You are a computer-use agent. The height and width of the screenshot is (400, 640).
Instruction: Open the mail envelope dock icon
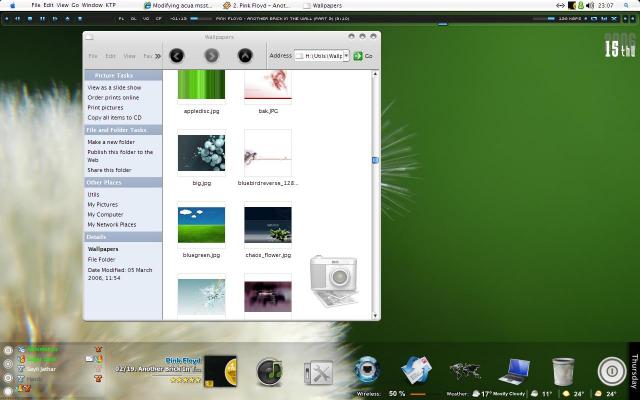click(416, 370)
